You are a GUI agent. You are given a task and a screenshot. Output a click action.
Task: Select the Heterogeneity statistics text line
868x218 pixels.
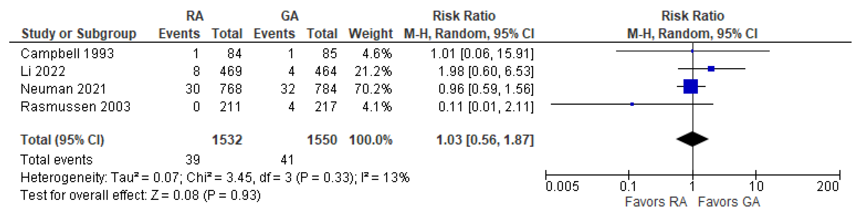point(215,178)
